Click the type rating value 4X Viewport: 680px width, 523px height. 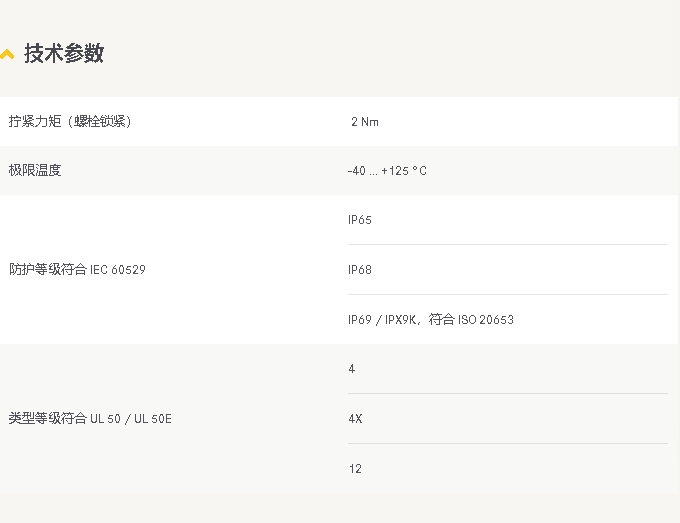tap(355, 419)
